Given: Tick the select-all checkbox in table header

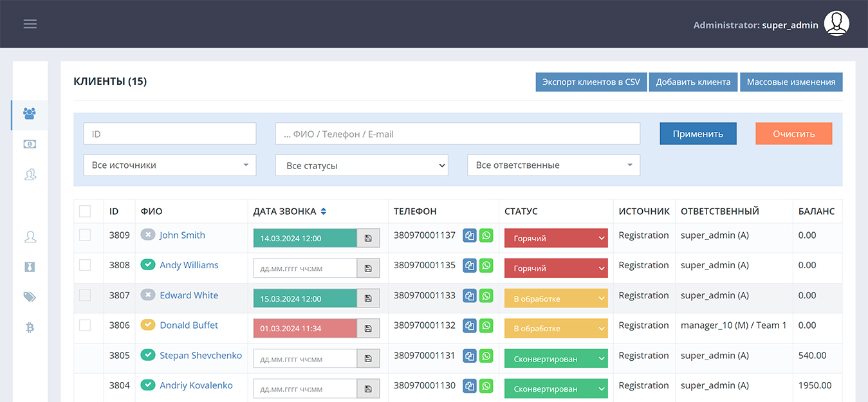Looking at the screenshot, I should pyautogui.click(x=85, y=211).
